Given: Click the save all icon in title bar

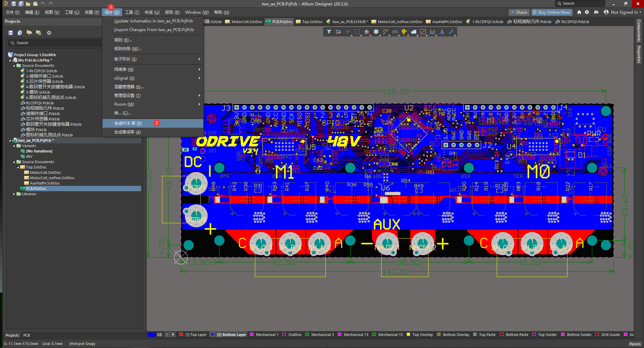Looking at the screenshot, I should tap(21, 4).
